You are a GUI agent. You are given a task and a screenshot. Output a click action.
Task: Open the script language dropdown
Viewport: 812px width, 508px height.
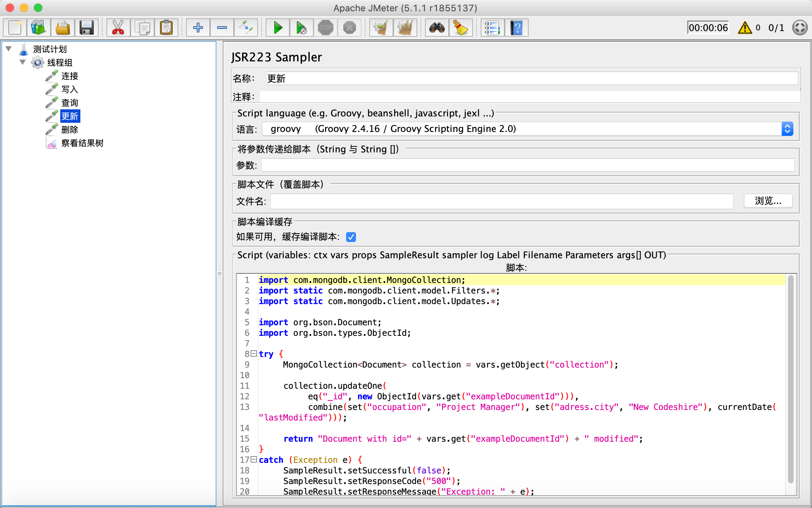pos(787,128)
